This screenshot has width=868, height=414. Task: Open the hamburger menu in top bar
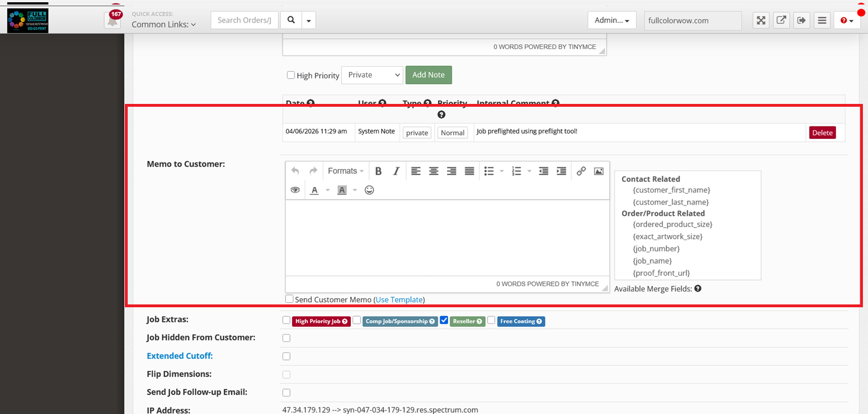(x=822, y=20)
